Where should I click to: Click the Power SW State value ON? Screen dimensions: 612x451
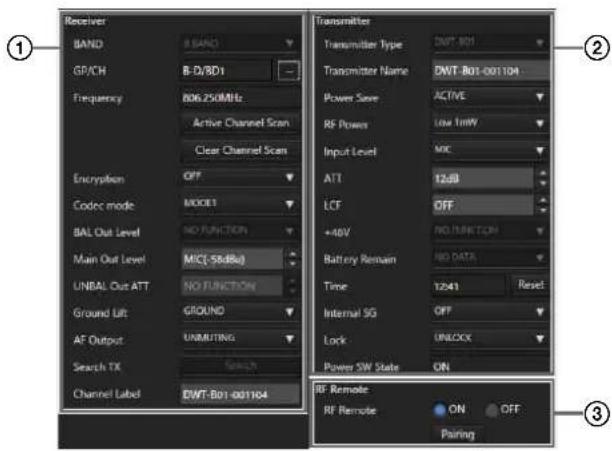(441, 367)
